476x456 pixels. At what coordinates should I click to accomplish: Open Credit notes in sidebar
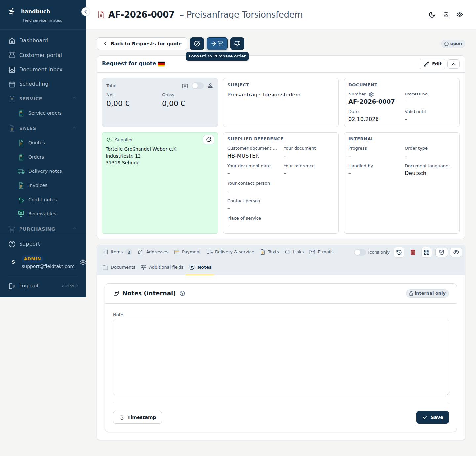(43, 200)
